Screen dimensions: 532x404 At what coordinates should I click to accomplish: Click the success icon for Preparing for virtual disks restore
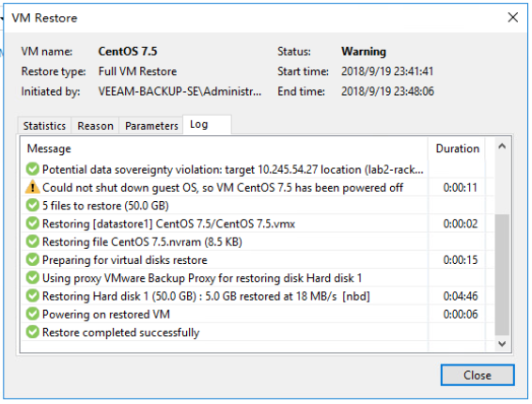[x=33, y=259]
